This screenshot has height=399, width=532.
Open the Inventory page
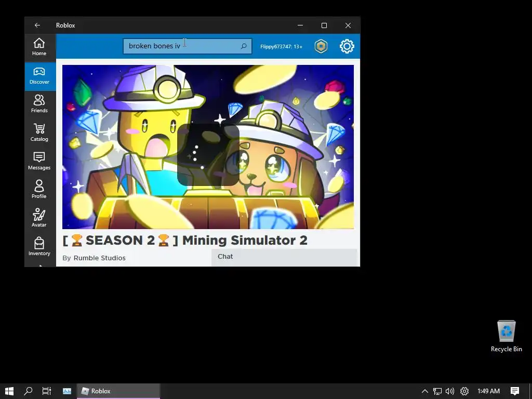click(39, 247)
